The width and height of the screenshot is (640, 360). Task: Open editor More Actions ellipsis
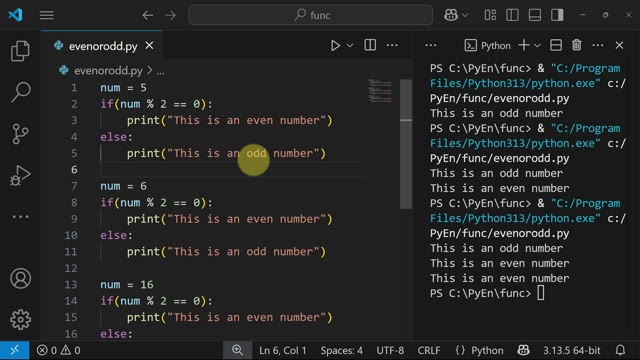pyautogui.click(x=392, y=45)
